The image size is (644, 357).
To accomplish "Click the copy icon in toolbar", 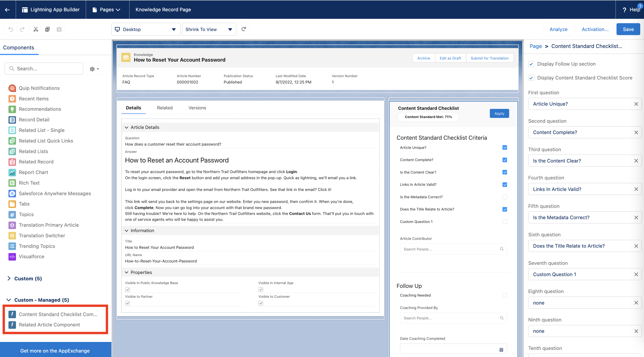I will click(47, 29).
